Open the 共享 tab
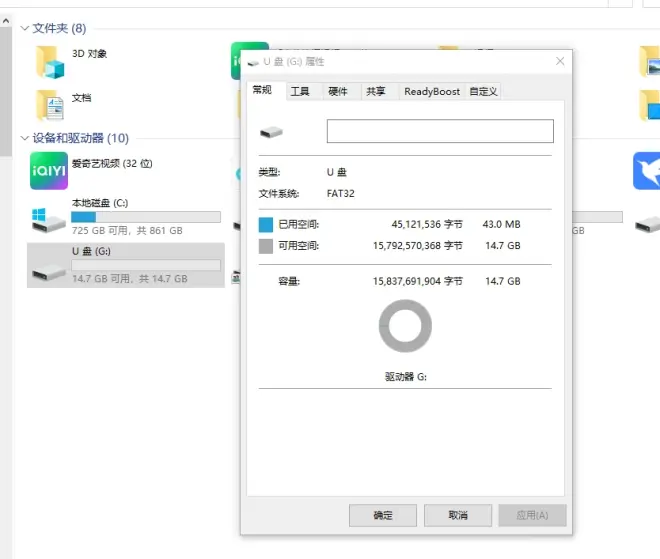This screenshot has width=660, height=559. coord(375,91)
